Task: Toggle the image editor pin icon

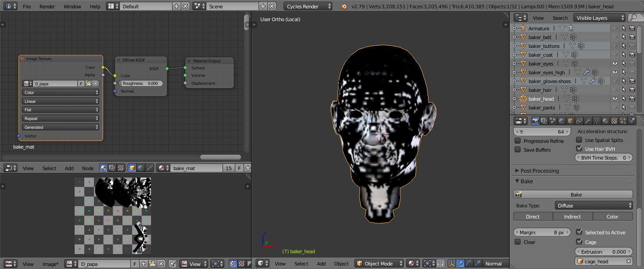Action: click(x=173, y=264)
